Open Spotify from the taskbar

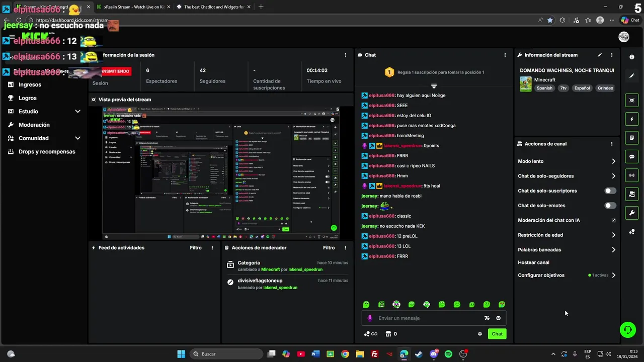tap(448, 354)
